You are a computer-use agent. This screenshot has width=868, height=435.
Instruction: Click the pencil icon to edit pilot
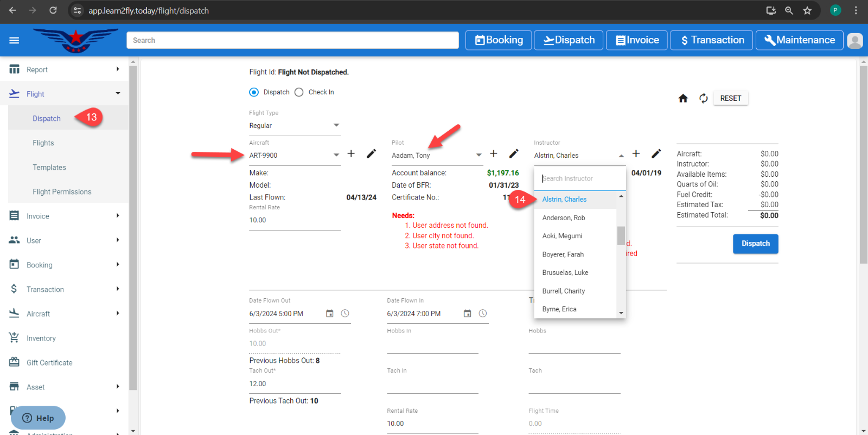tap(514, 153)
